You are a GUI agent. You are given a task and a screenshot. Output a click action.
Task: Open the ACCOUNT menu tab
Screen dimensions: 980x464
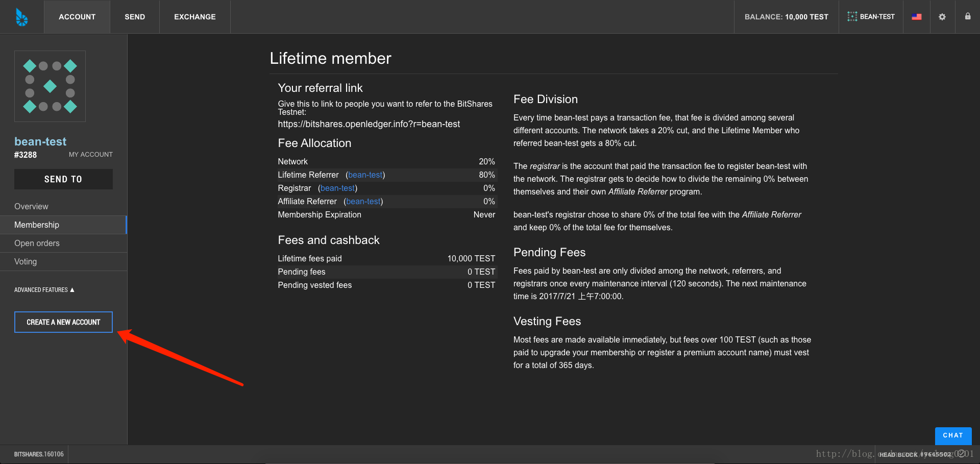pos(77,17)
